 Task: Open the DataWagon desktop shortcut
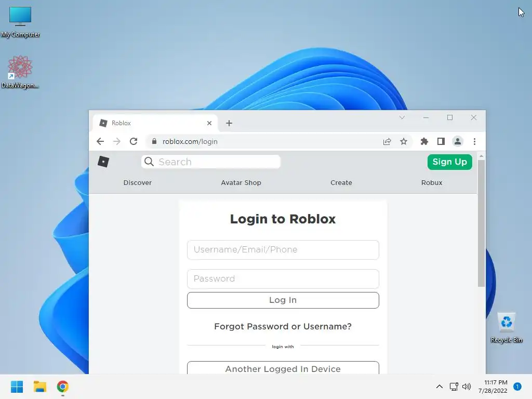coord(20,72)
